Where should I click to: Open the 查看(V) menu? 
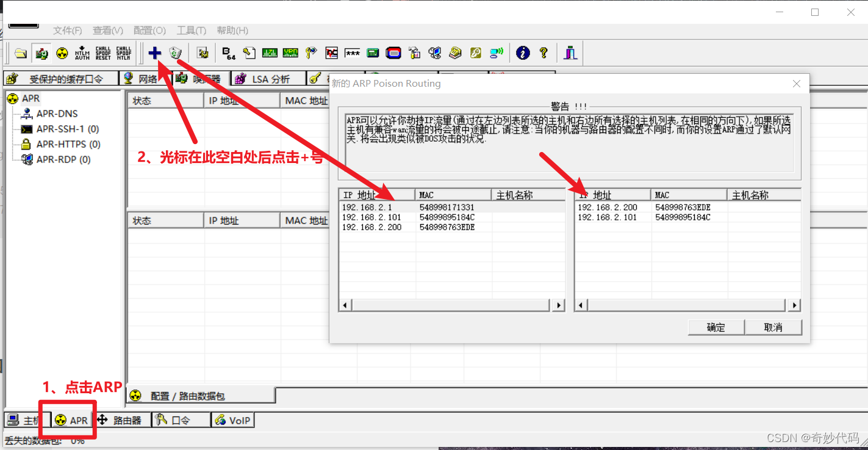point(108,31)
